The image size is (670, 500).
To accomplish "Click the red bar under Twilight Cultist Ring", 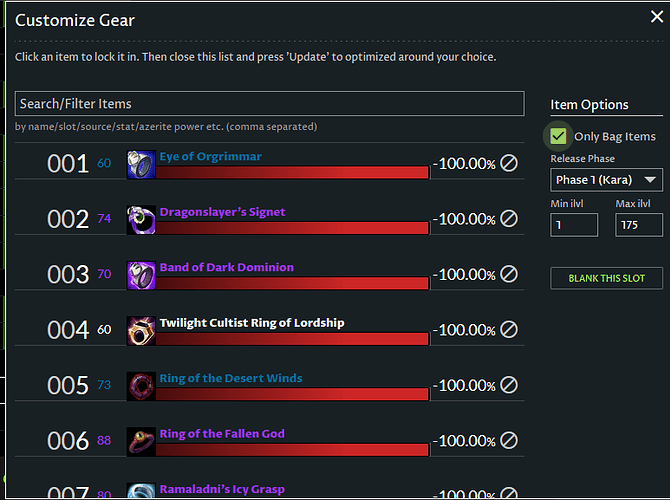I will (292, 339).
